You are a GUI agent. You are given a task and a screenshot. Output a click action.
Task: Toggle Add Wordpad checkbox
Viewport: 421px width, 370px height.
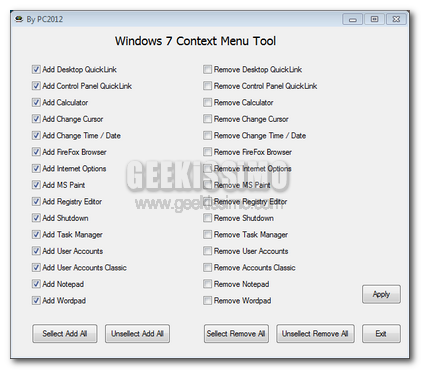36,300
